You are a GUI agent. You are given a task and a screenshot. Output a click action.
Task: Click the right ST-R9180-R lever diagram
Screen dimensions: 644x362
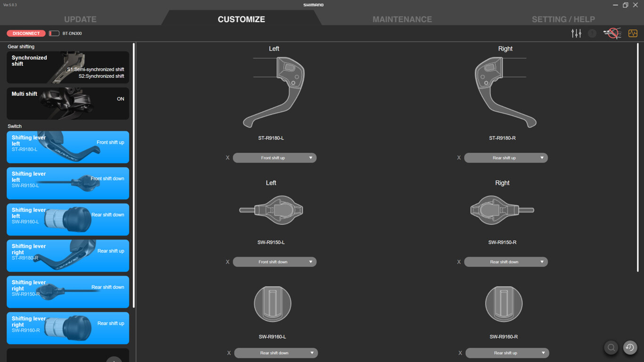505,92
